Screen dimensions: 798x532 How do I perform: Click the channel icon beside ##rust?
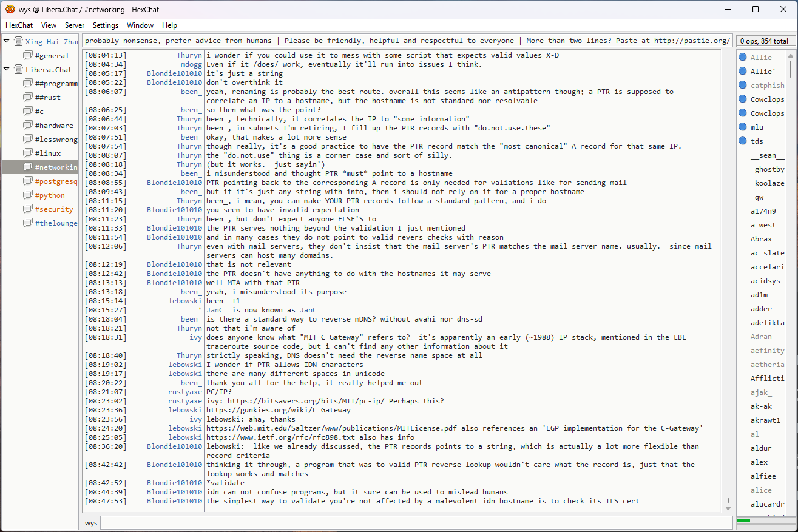pyautogui.click(x=28, y=98)
